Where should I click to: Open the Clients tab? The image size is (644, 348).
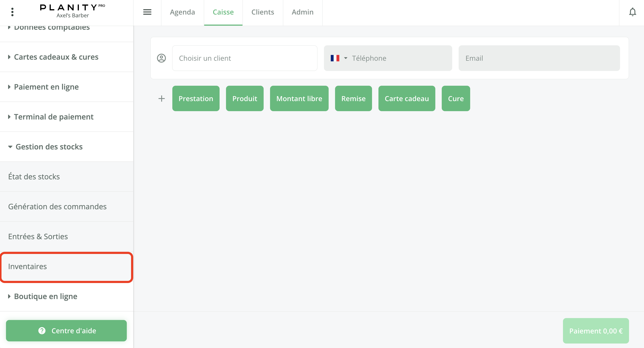pyautogui.click(x=263, y=12)
